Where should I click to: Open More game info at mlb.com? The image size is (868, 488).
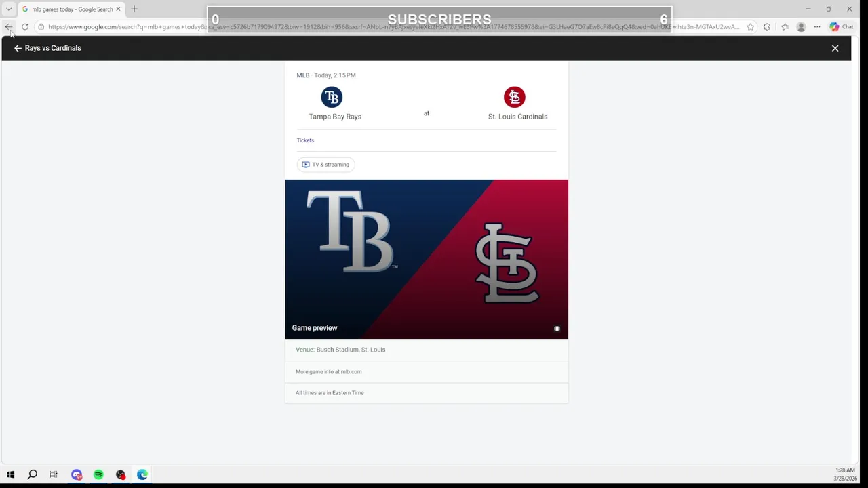[x=329, y=372]
